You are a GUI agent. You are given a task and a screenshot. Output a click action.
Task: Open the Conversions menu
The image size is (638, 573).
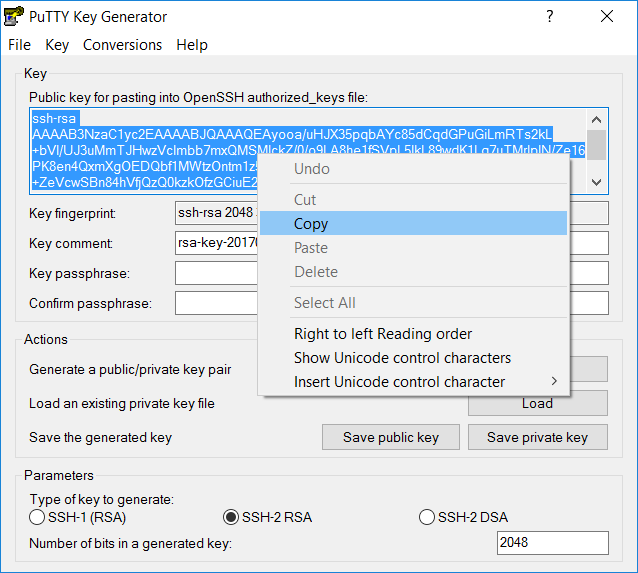(x=122, y=45)
